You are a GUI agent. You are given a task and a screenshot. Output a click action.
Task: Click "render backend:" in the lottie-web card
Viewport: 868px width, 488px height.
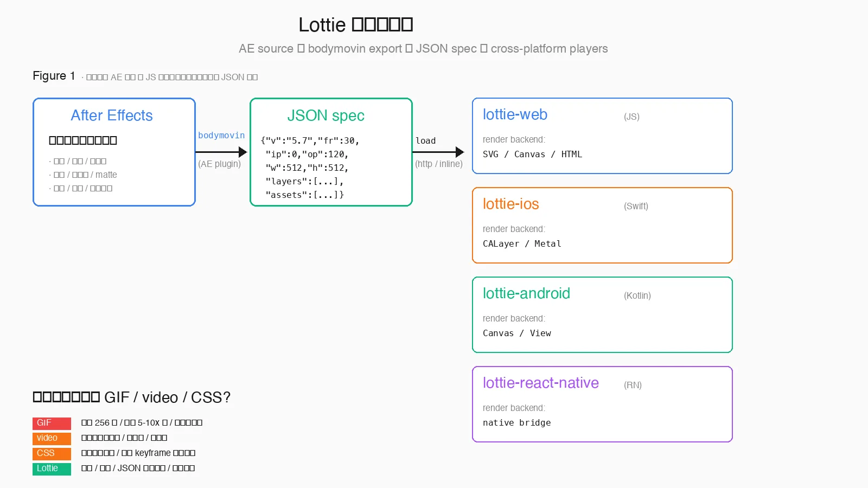[514, 139]
